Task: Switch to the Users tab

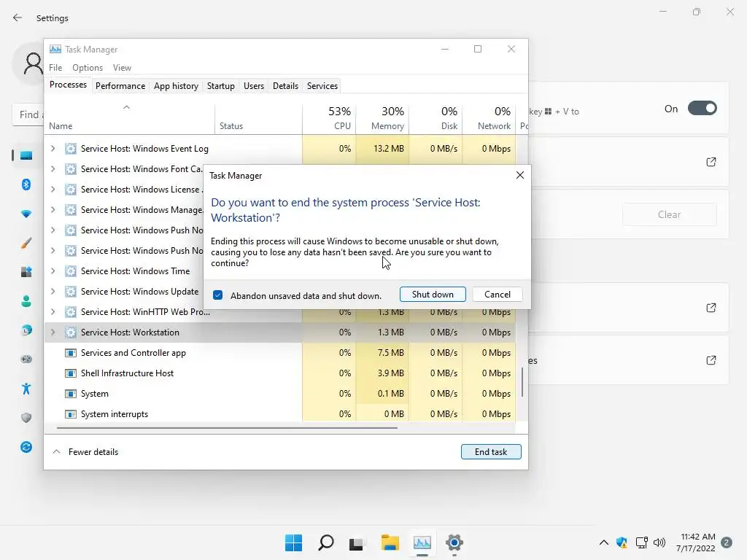Action: coord(253,86)
